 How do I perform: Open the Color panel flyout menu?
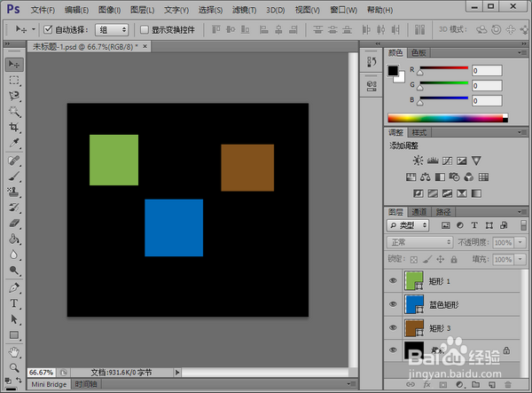click(521, 52)
